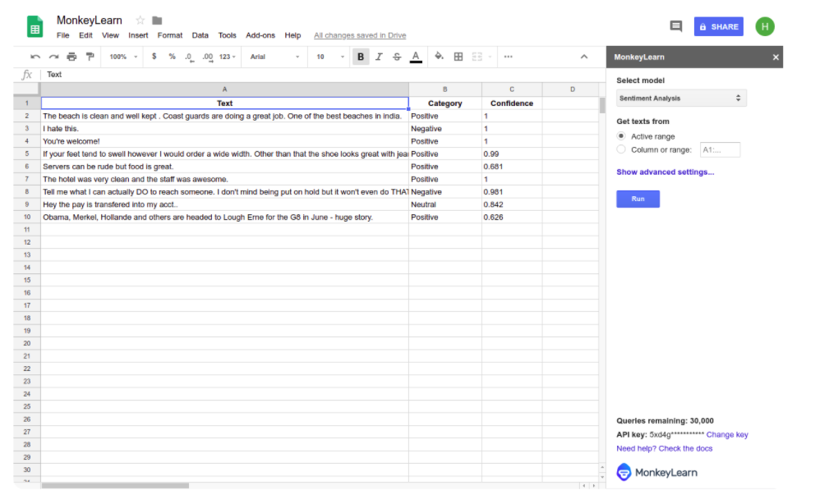
Task: Select the Paint format tool
Action: click(x=90, y=57)
